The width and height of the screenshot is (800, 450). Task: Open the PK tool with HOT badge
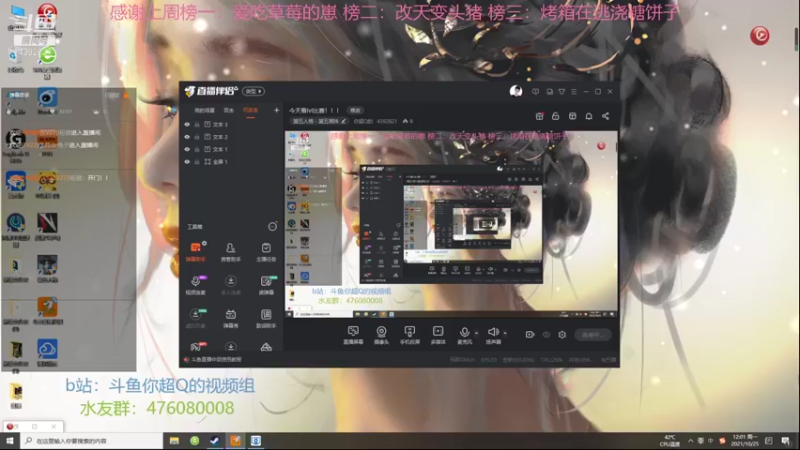[196, 347]
